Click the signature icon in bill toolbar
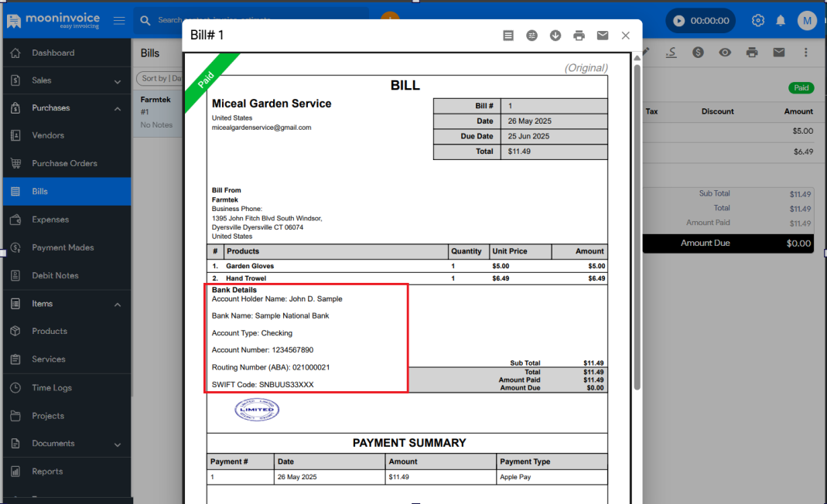Viewport: 827px width, 504px height. click(671, 53)
